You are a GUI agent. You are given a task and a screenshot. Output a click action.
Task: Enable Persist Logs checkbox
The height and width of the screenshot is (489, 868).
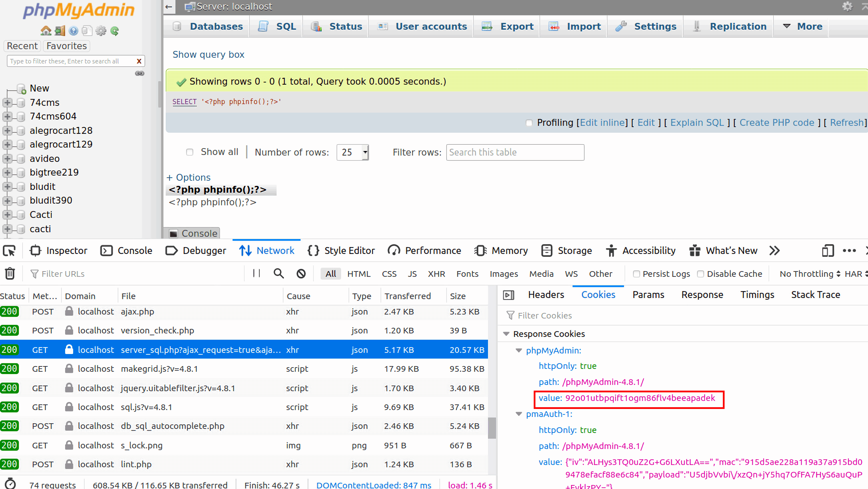pos(636,274)
